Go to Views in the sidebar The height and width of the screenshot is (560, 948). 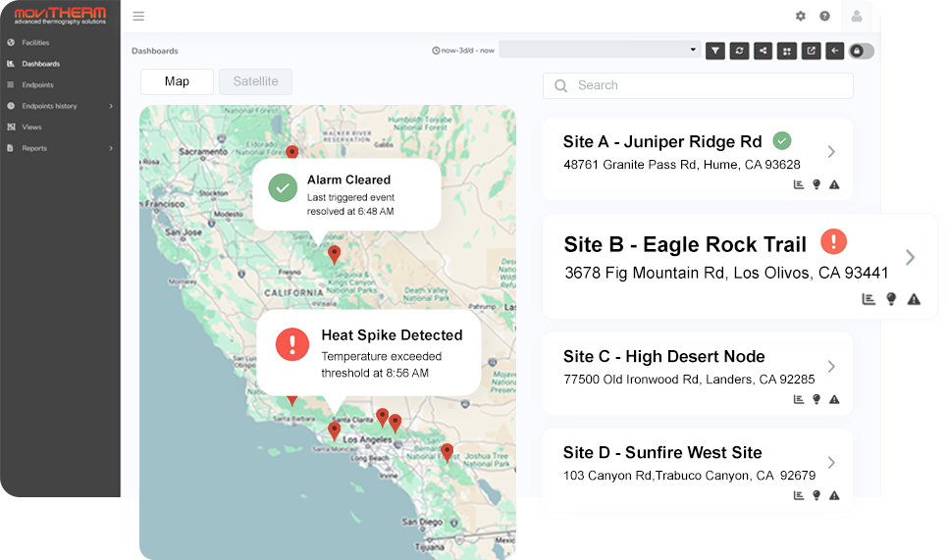point(31,127)
